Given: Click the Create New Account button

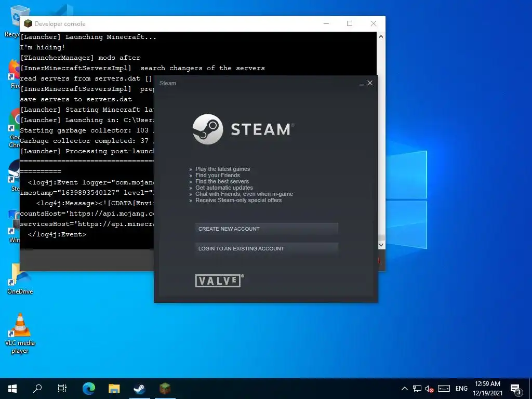Looking at the screenshot, I should point(267,229).
